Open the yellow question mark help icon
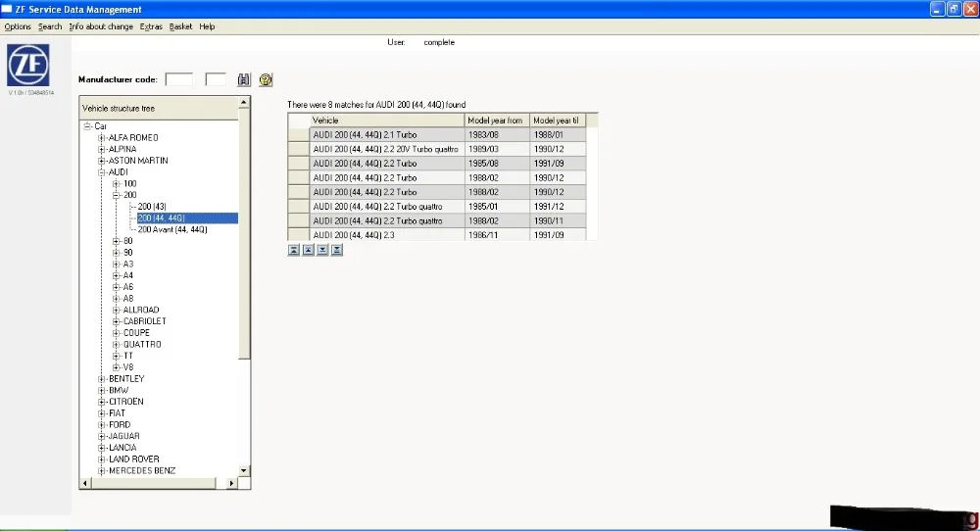Screen dimensions: 980x531 266,79
